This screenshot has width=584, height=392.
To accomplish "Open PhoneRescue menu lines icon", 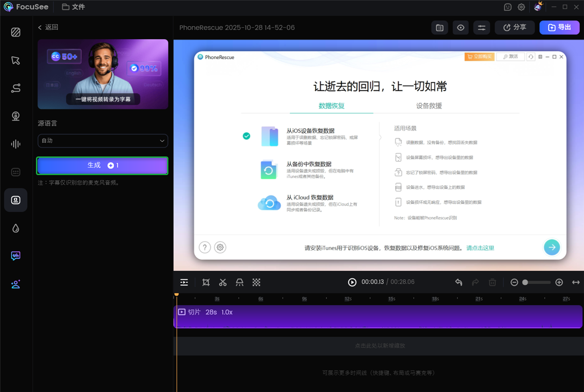I will 540,57.
